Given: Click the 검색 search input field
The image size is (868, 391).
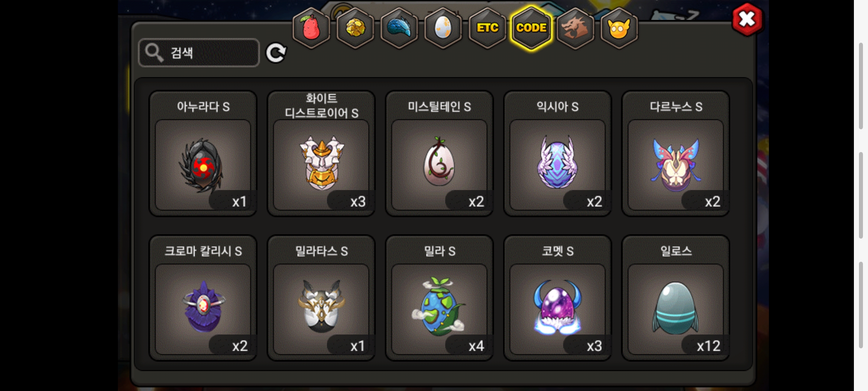Looking at the screenshot, I should 199,53.
